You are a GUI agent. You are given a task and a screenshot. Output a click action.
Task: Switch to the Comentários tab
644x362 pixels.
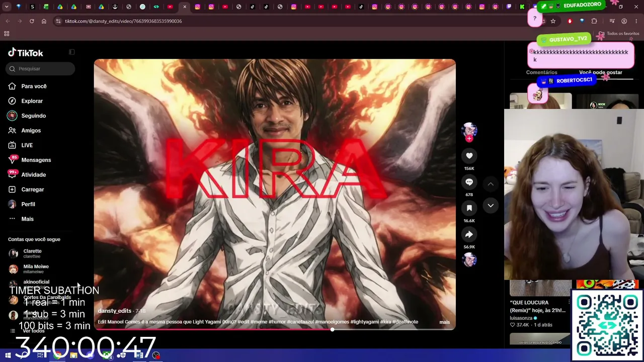pos(541,72)
